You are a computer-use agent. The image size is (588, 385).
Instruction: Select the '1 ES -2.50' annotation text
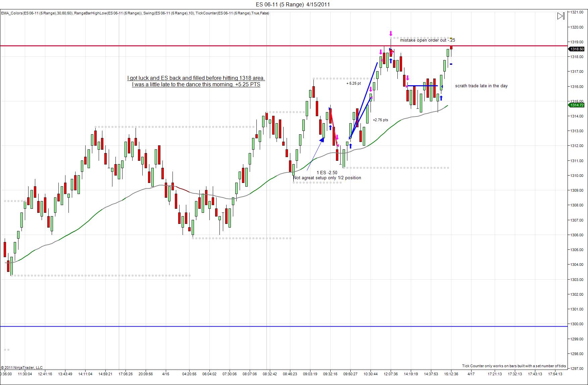tap(327, 173)
